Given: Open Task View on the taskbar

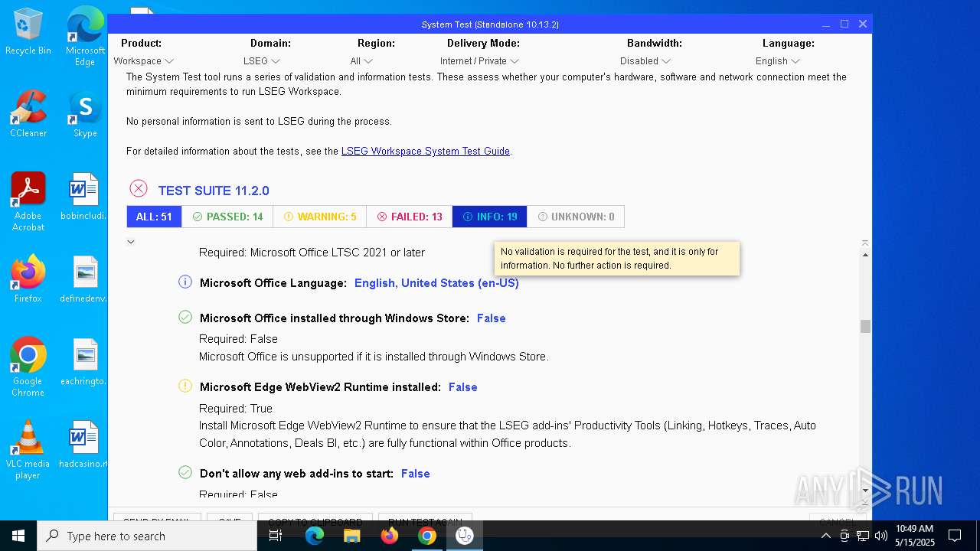Looking at the screenshot, I should coord(276,536).
